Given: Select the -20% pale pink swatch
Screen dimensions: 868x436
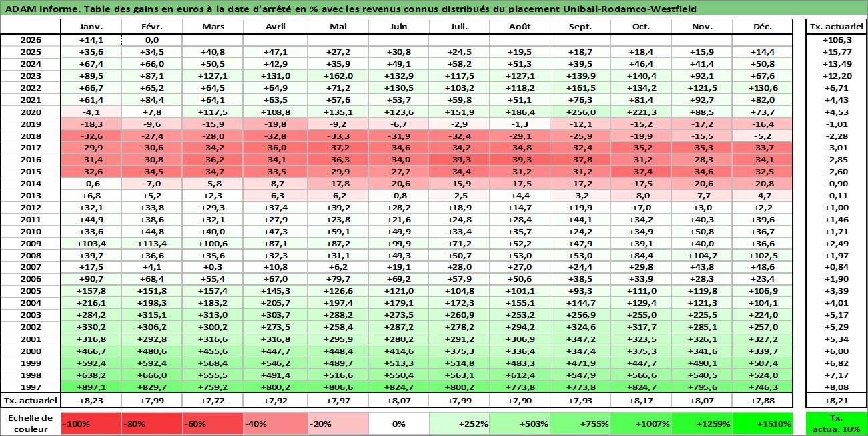Looking at the screenshot, I should pos(338,423).
